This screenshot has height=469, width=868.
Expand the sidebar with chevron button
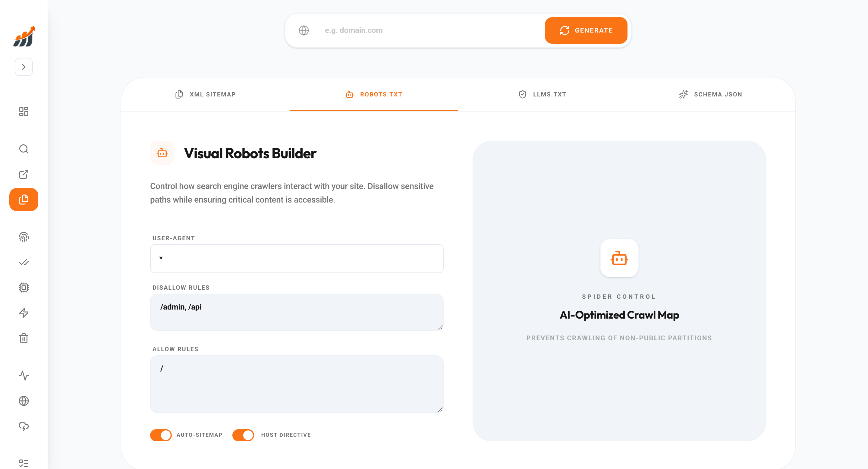24,67
